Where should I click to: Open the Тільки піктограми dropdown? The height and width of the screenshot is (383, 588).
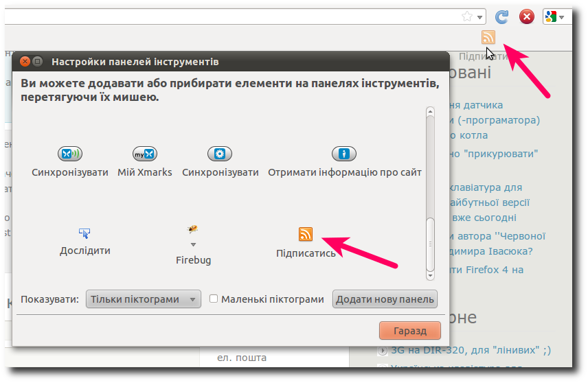(x=143, y=299)
